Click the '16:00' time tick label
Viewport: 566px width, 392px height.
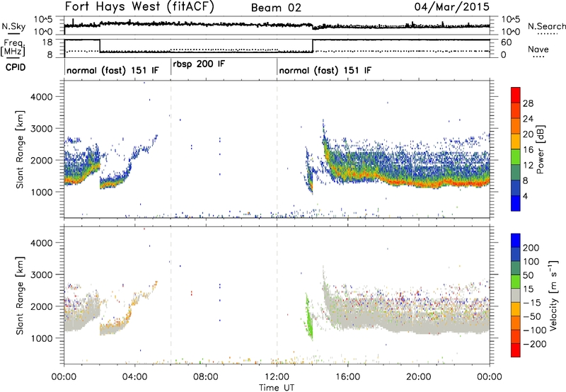pyautogui.click(x=347, y=377)
